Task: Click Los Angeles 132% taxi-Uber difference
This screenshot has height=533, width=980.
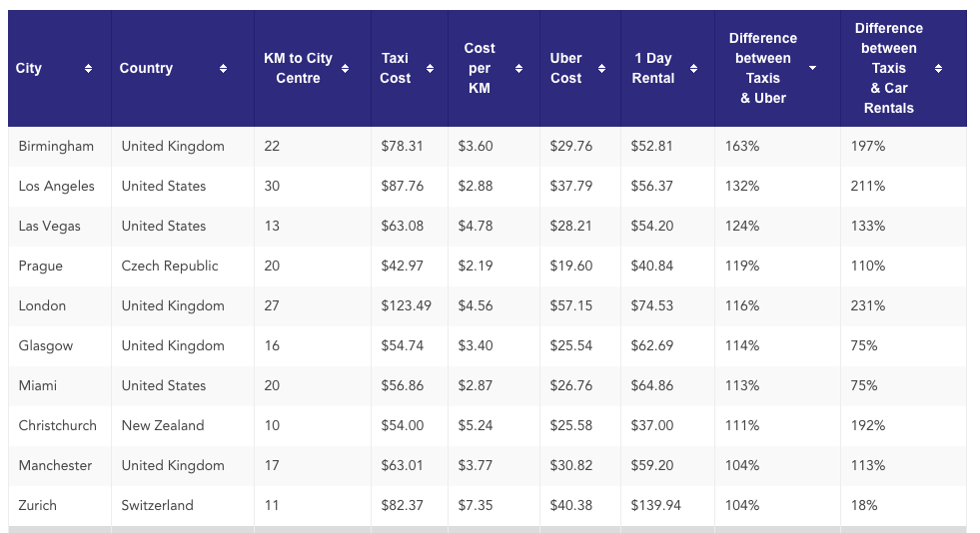Action: click(x=742, y=186)
